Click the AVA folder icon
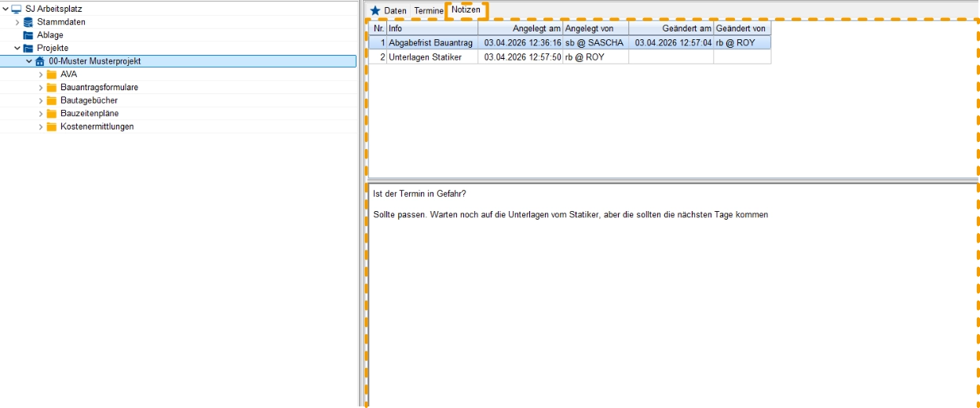The width and height of the screenshot is (980, 408). 52,75
